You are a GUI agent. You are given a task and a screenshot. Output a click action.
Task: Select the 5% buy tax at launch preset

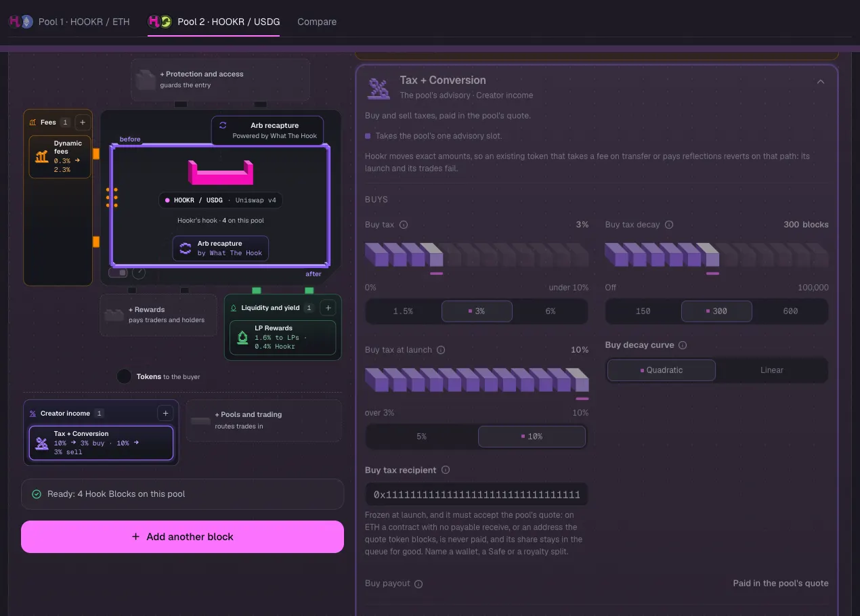421,437
